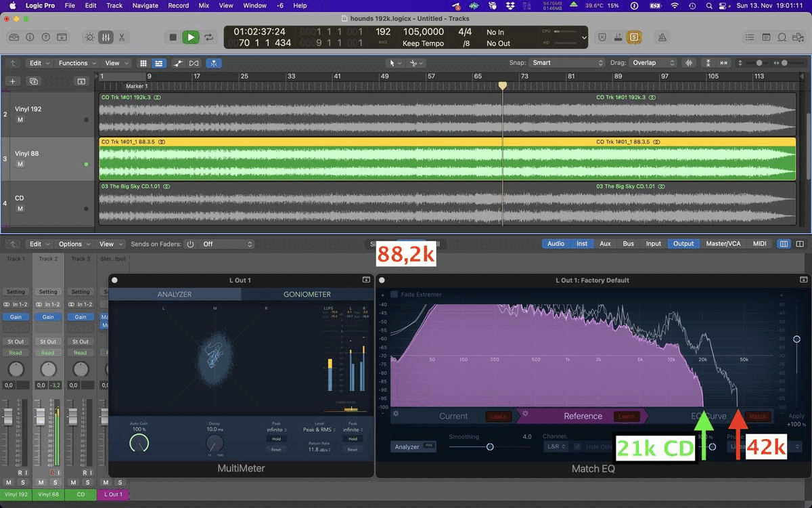Viewport: 812px width, 508px height.
Task: Open the left-click pointer tool menu
Action: pyautogui.click(x=394, y=63)
